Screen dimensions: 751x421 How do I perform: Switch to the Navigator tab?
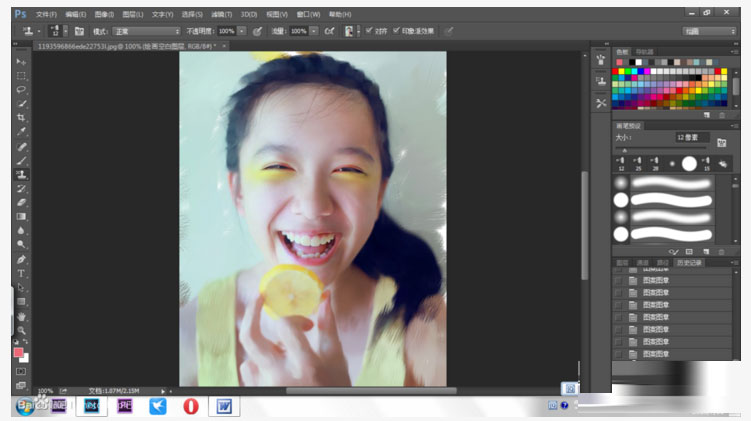pyautogui.click(x=645, y=52)
